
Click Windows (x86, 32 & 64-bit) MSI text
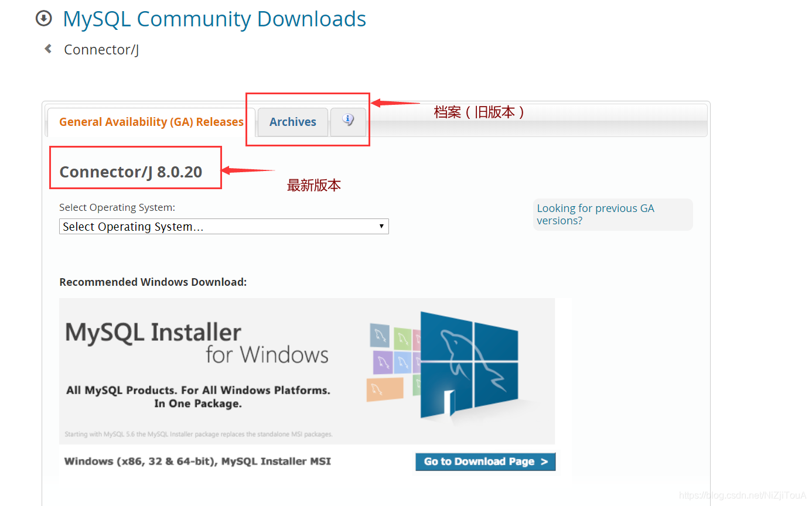click(x=197, y=461)
